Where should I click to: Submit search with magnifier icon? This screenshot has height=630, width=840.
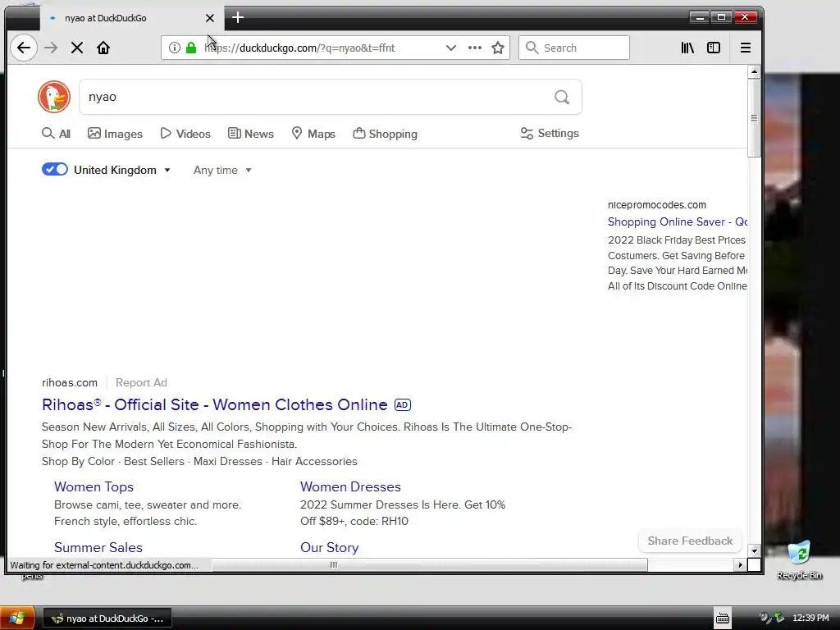pyautogui.click(x=561, y=97)
